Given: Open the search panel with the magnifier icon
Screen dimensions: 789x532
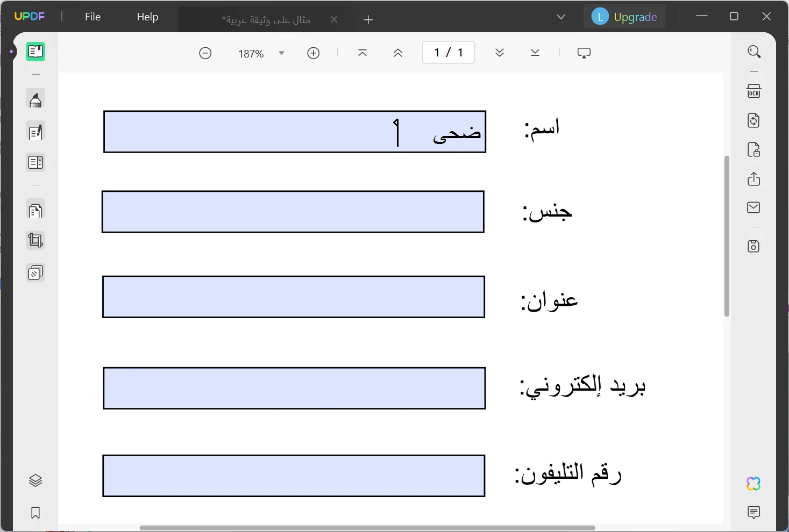Looking at the screenshot, I should (x=754, y=52).
